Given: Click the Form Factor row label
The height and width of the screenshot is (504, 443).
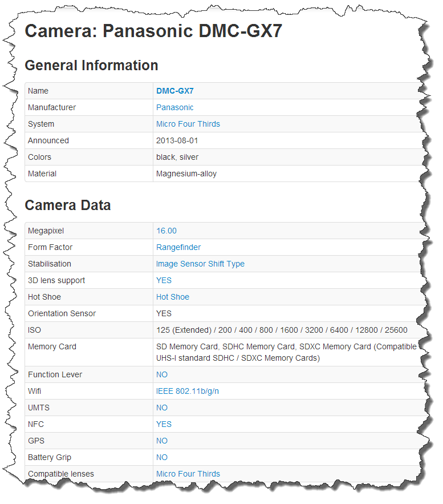Looking at the screenshot, I should 50,247.
